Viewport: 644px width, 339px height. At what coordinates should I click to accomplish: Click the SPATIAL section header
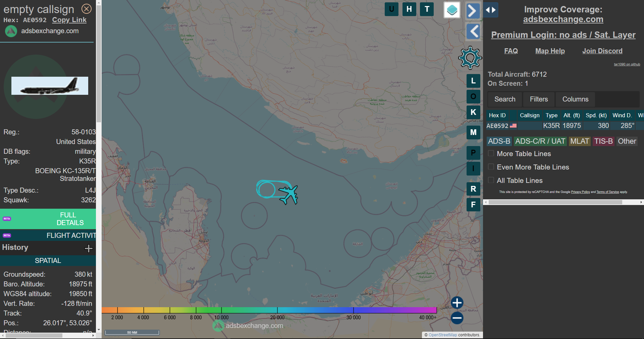48,261
